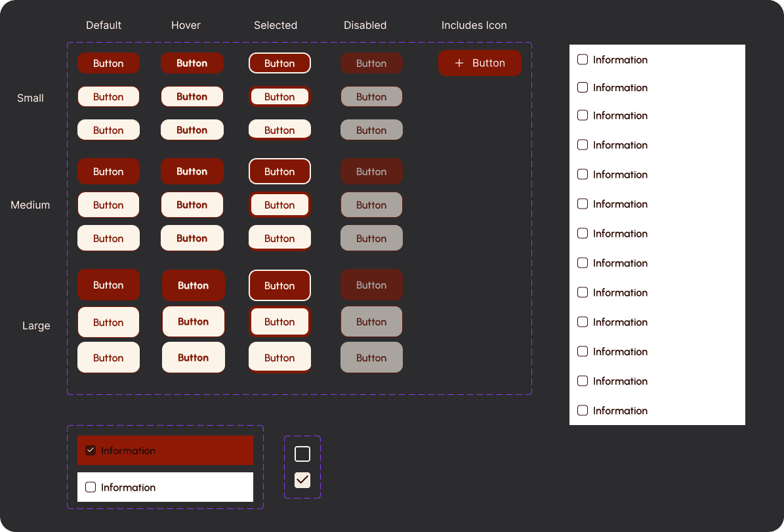Click the plus icon in the Includes Icon button

459,63
